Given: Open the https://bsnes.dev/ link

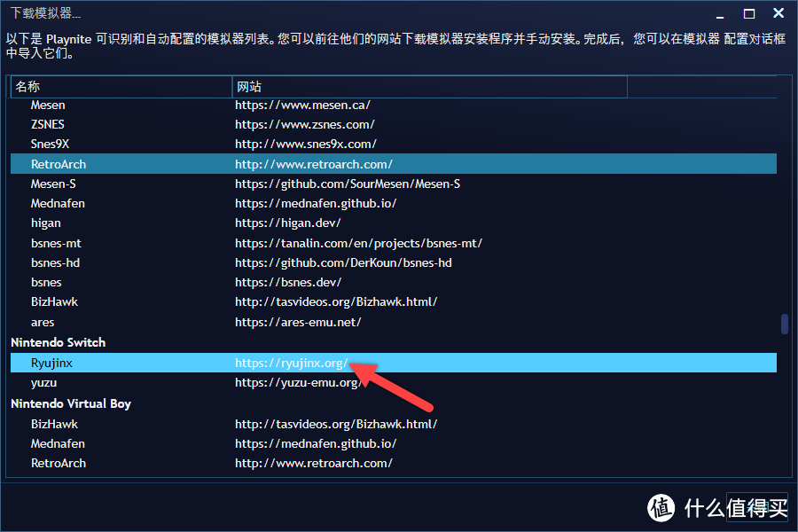Looking at the screenshot, I should coord(288,282).
